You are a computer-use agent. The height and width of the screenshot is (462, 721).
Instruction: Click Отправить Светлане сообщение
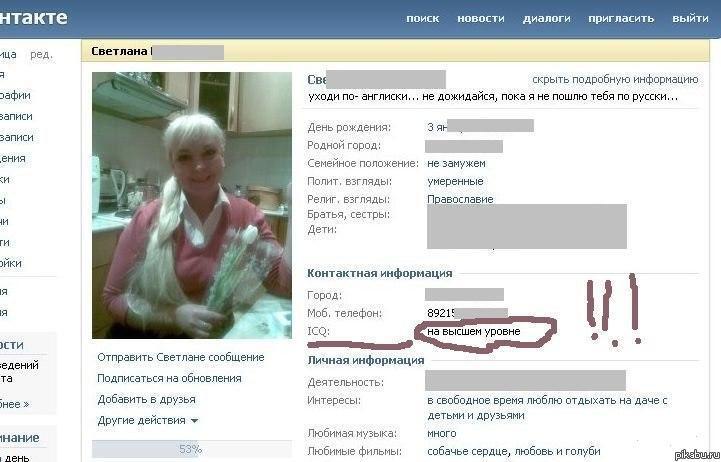180,357
